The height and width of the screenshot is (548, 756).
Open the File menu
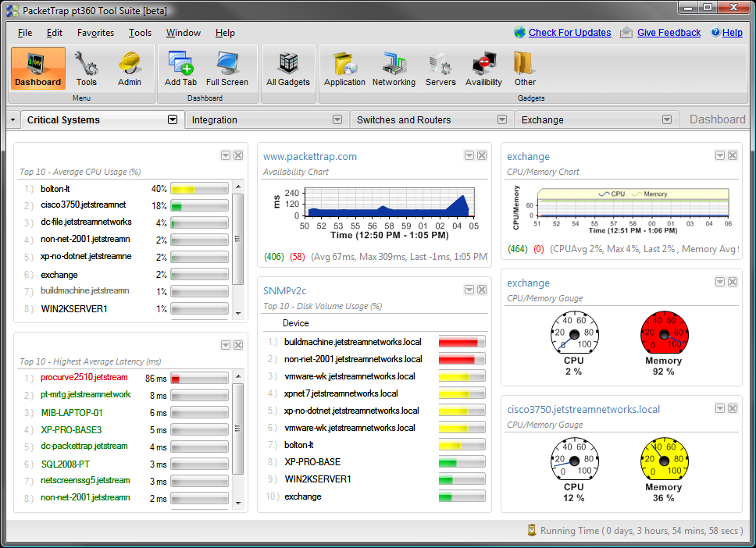[25, 33]
